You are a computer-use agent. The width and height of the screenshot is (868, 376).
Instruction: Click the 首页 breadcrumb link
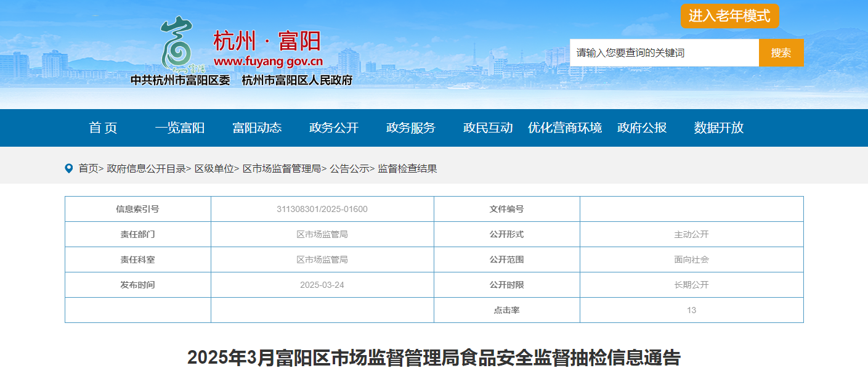pos(88,168)
